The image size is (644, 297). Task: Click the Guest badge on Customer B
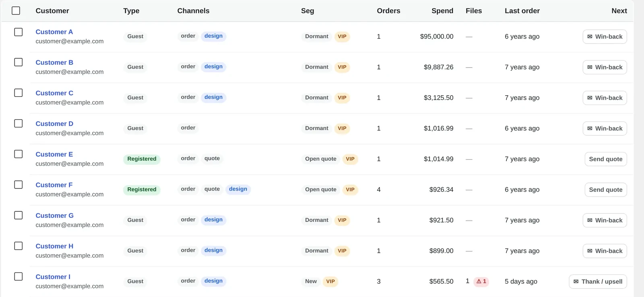(135, 67)
